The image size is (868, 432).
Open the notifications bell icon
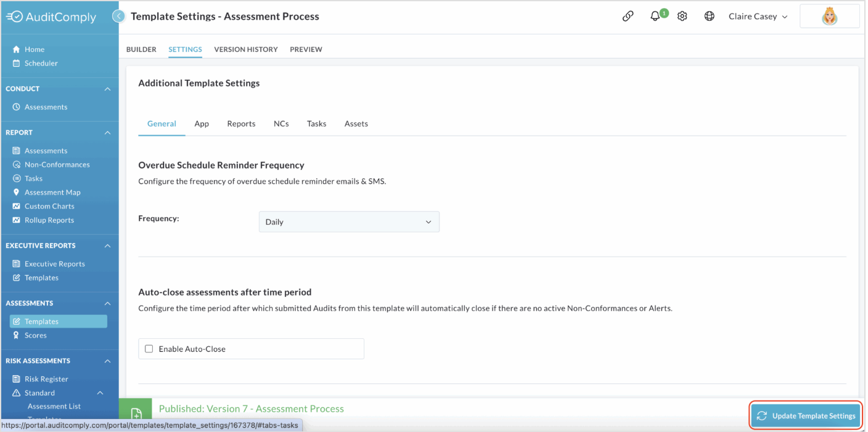pos(655,17)
